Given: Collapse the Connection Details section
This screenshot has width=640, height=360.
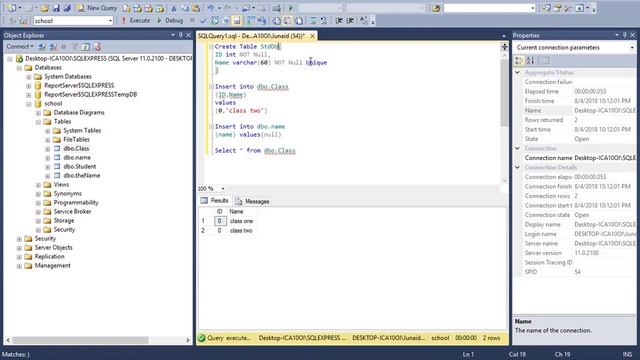Looking at the screenshot, I should tap(517, 167).
